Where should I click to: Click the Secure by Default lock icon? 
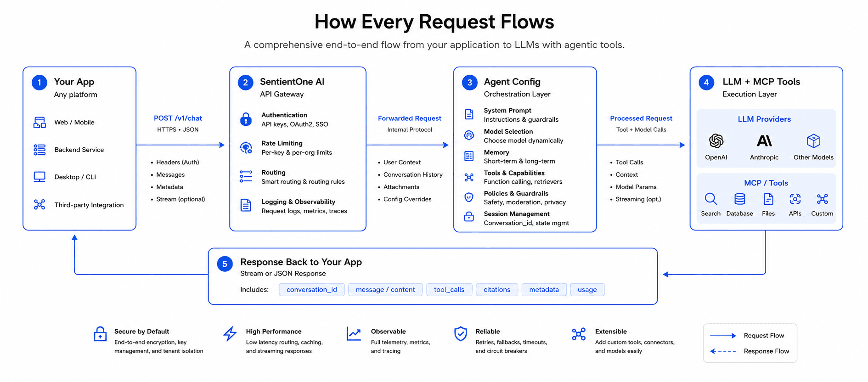100,334
